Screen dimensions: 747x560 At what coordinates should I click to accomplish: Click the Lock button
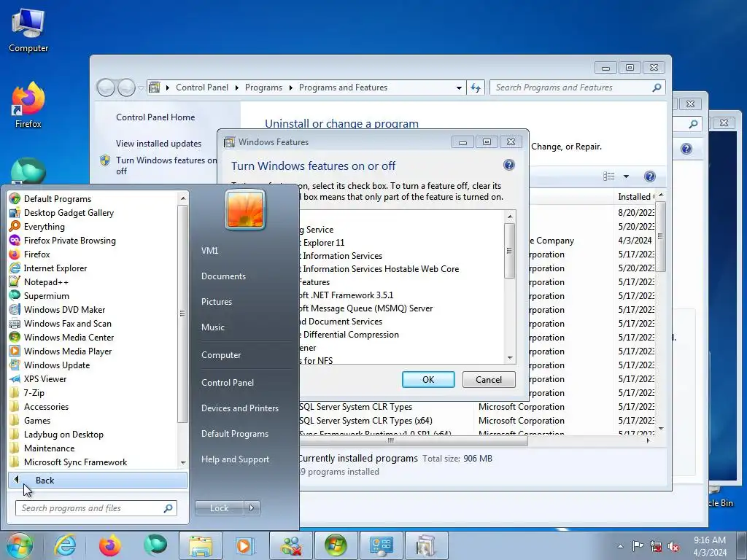coord(219,508)
